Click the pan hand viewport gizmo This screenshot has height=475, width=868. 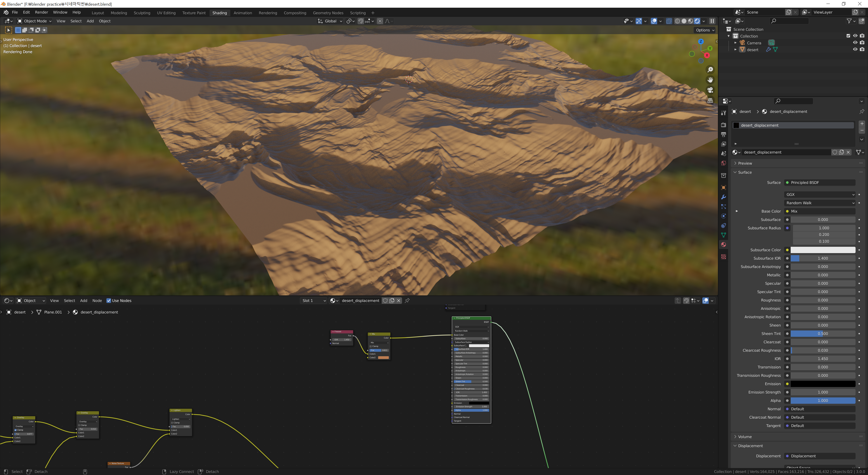coord(710,80)
